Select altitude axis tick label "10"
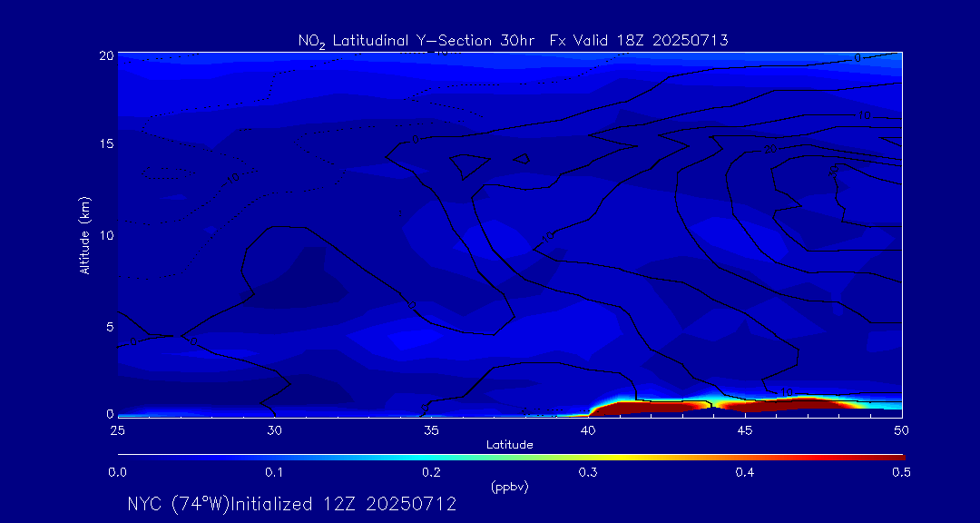 click(x=106, y=234)
